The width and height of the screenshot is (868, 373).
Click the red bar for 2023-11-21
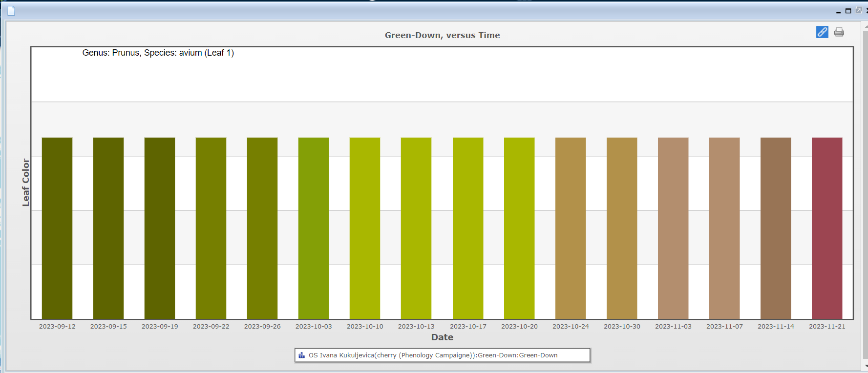826,228
